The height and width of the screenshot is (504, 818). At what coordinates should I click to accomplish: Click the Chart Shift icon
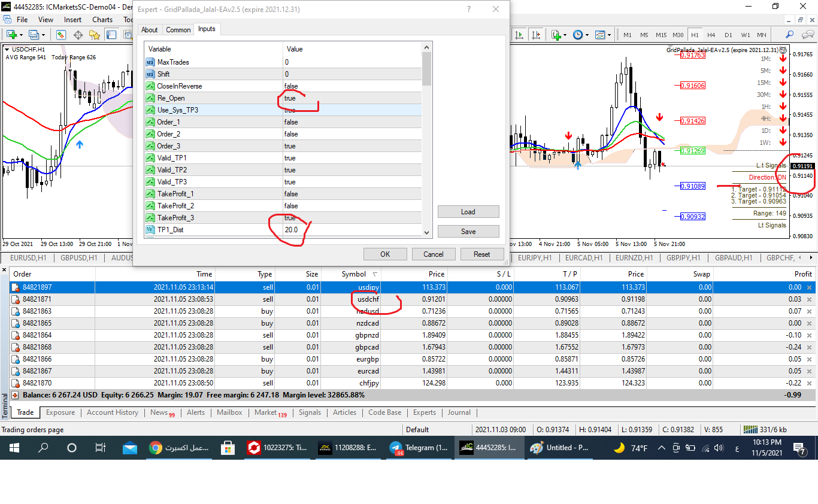pyautogui.click(x=535, y=35)
